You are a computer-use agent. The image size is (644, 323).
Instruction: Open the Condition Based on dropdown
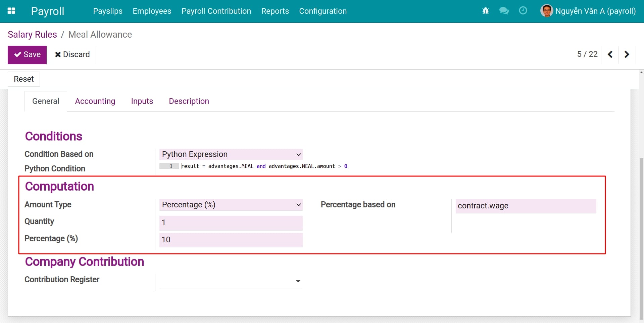(231, 154)
